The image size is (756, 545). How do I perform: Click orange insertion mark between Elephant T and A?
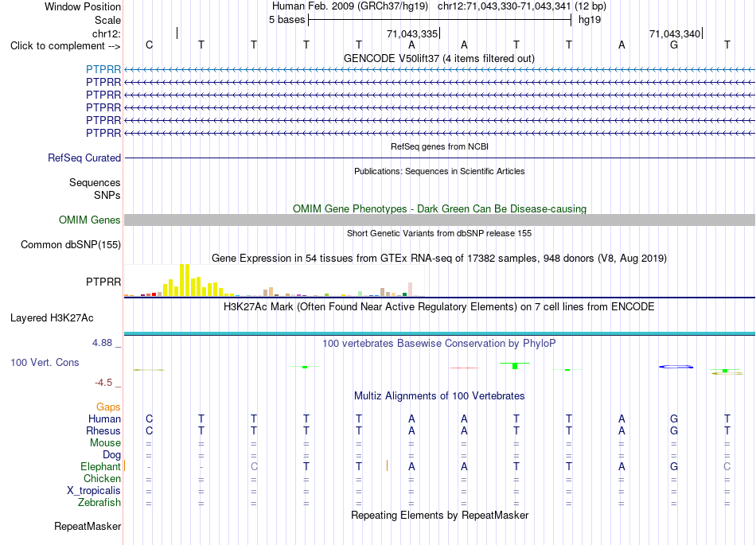pyautogui.click(x=388, y=465)
